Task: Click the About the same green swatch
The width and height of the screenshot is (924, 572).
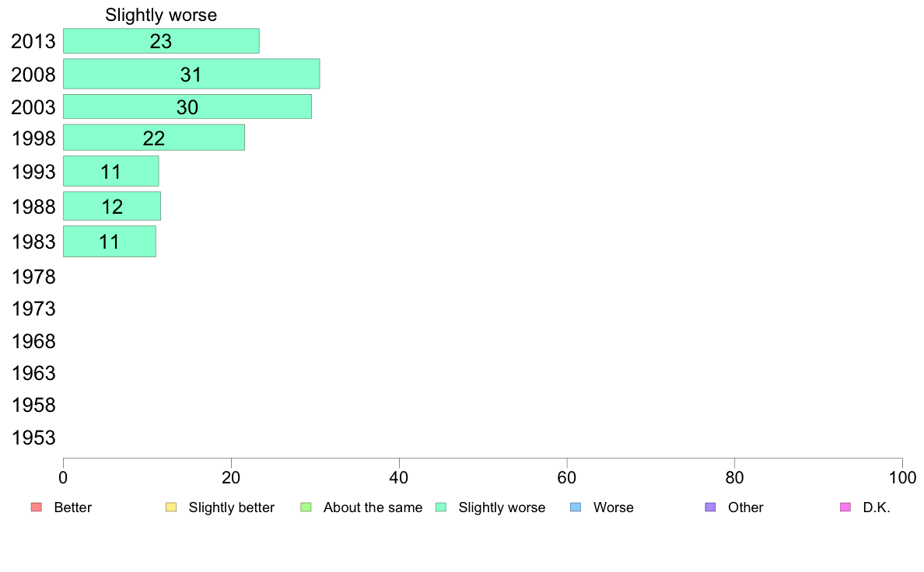Action: (306, 507)
